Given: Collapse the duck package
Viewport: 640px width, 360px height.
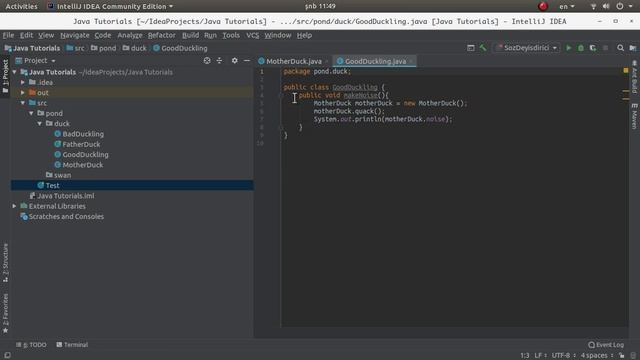Looking at the screenshot, I should click(40, 124).
